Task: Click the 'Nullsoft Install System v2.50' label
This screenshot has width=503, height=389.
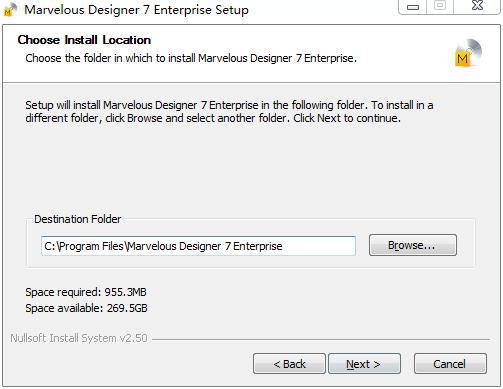Action: click(x=79, y=338)
